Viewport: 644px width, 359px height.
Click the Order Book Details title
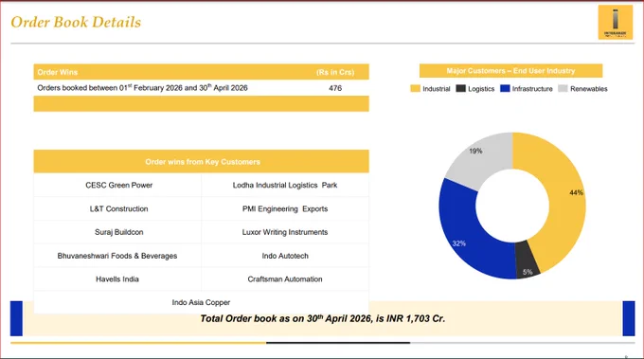[x=76, y=22]
